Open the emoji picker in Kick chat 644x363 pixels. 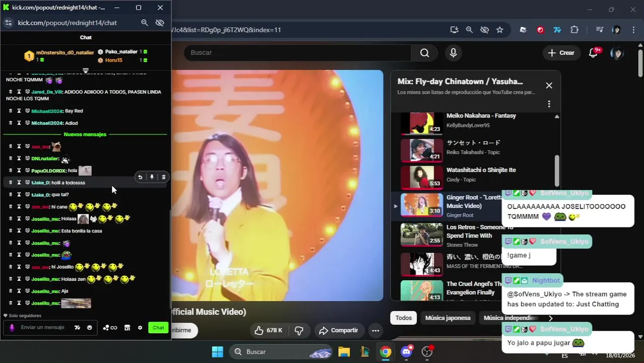click(90, 328)
